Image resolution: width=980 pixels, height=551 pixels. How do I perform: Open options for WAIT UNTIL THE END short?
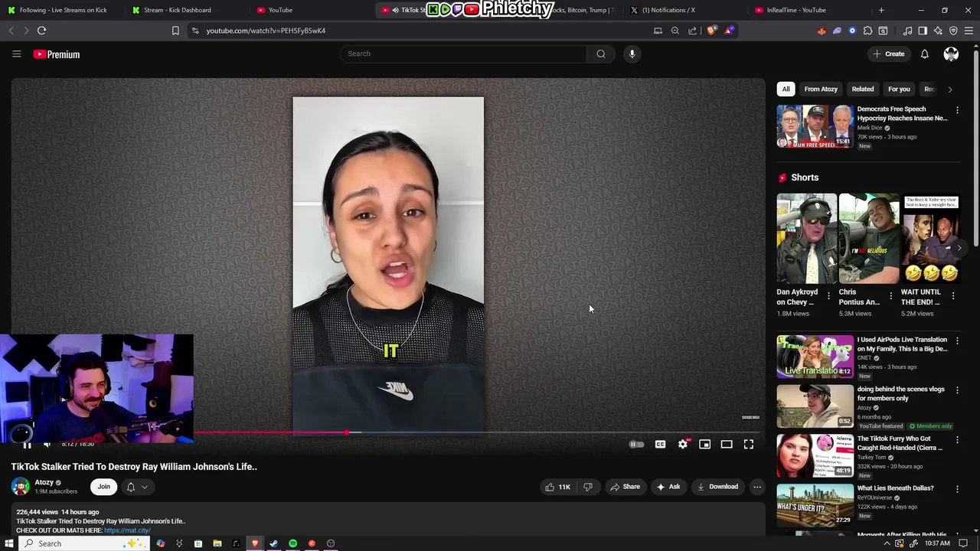[953, 296]
